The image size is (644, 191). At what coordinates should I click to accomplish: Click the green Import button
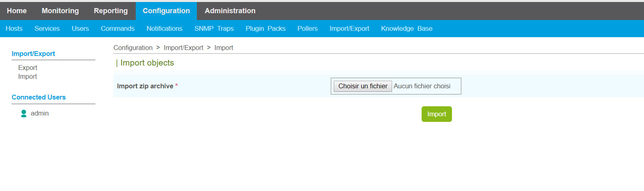coord(436,114)
